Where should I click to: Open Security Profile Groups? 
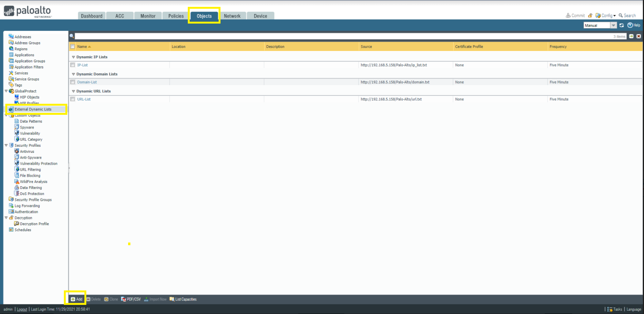[33, 200]
